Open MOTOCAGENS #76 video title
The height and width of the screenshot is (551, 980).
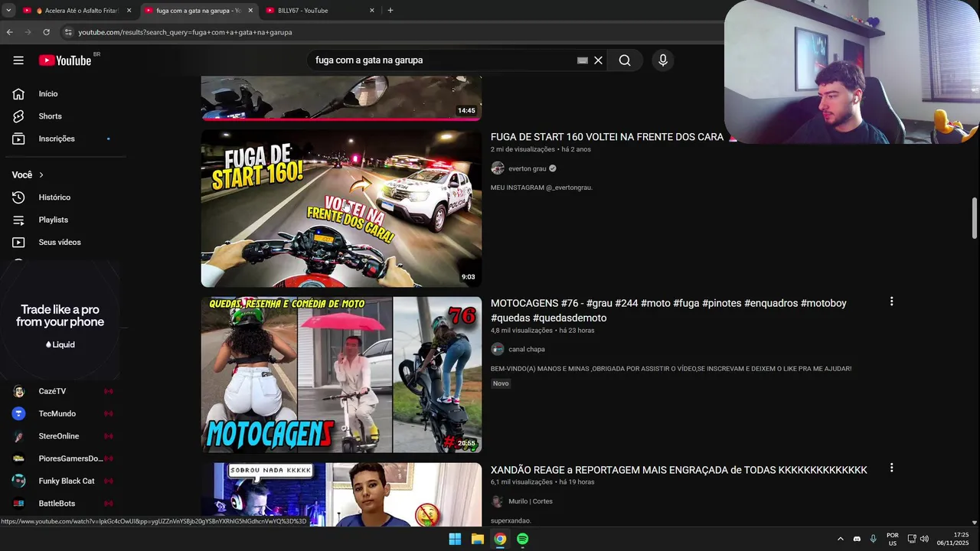click(668, 311)
